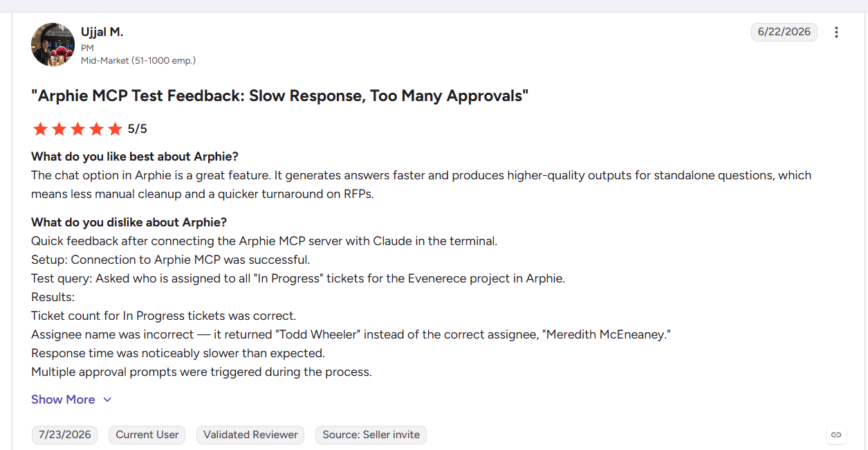This screenshot has height=450, width=868.
Task: Click the chevron beside Show More
Action: [x=107, y=399]
